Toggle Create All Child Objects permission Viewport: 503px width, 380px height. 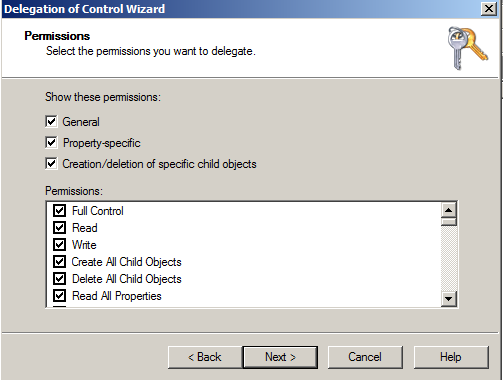59,262
